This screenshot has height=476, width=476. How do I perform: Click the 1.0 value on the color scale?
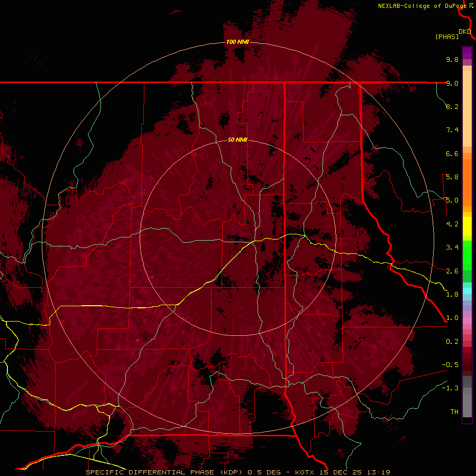452,318
